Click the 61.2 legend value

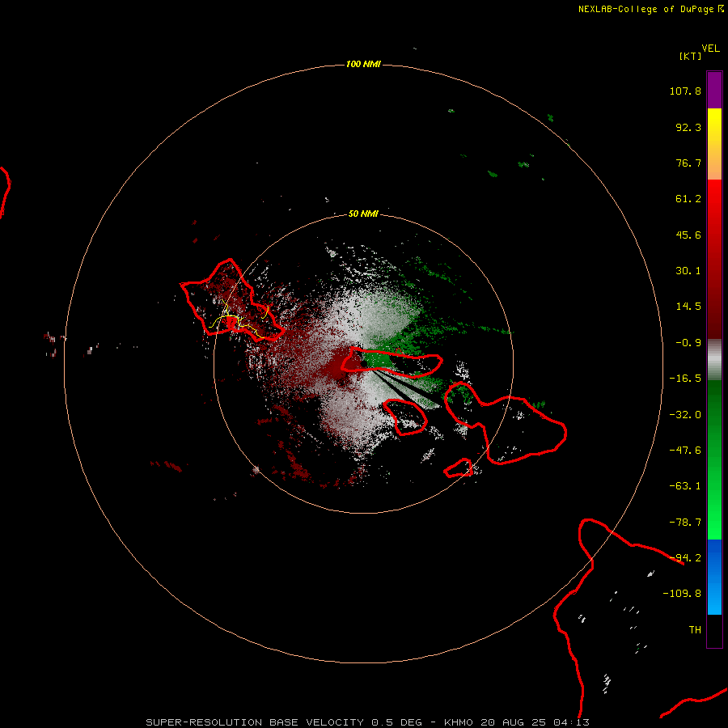(688, 199)
